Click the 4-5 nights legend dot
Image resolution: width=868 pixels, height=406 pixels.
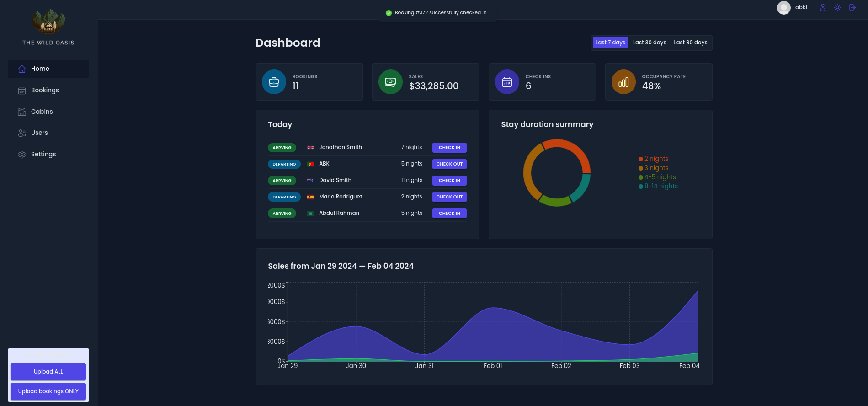(641, 177)
